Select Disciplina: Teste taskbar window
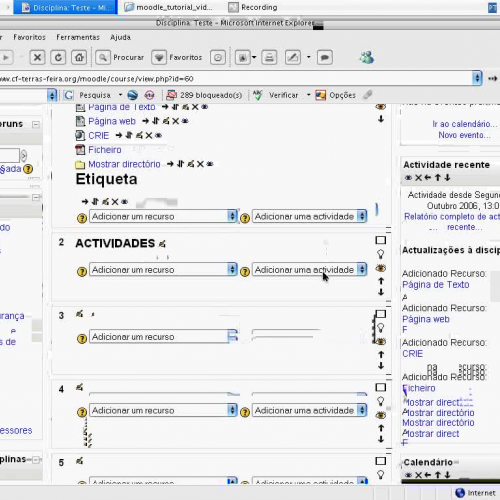 [x=65, y=7]
